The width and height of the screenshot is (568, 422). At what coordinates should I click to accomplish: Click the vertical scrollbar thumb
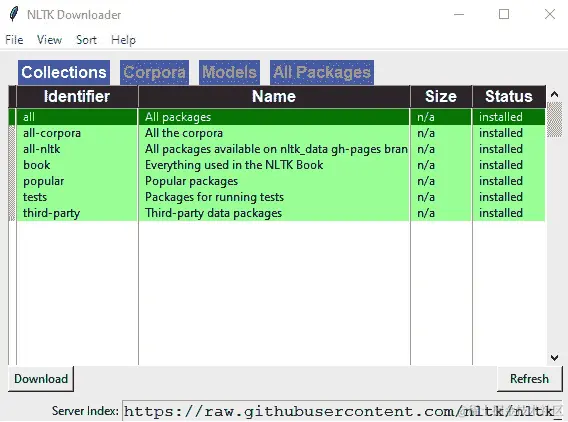tap(554, 120)
